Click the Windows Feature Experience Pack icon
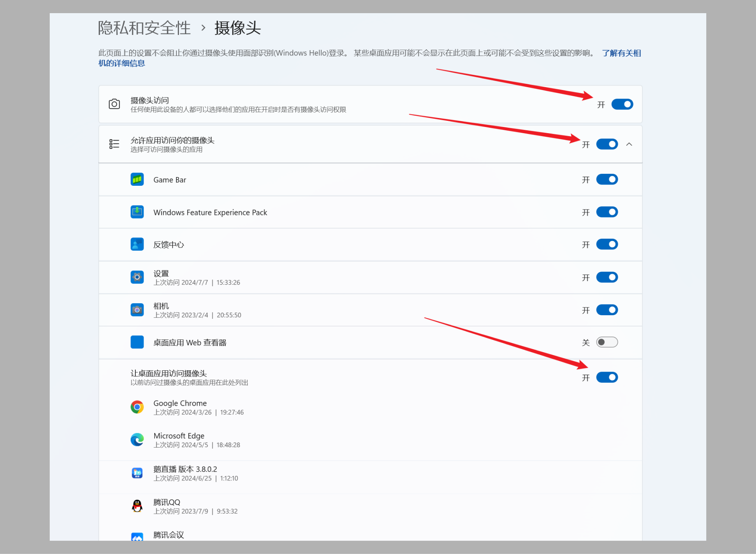Image resolution: width=756 pixels, height=554 pixels. coord(137,212)
